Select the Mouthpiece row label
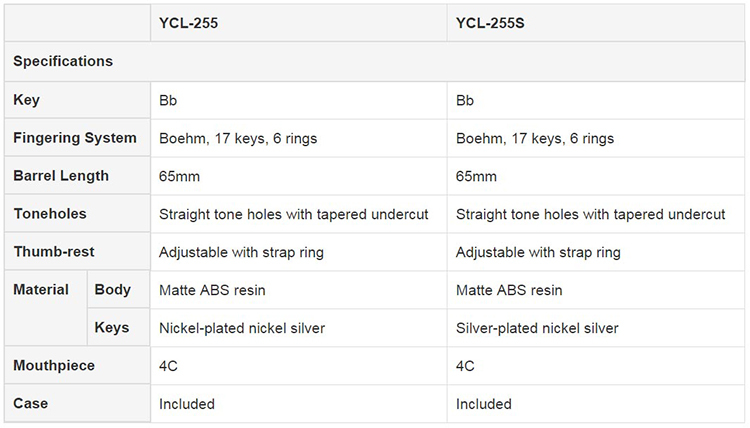The image size is (750, 428). pos(54,366)
